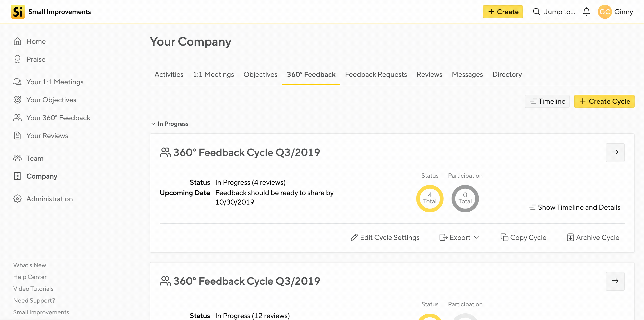
Task: Open the Export dropdown
Action: (x=459, y=238)
